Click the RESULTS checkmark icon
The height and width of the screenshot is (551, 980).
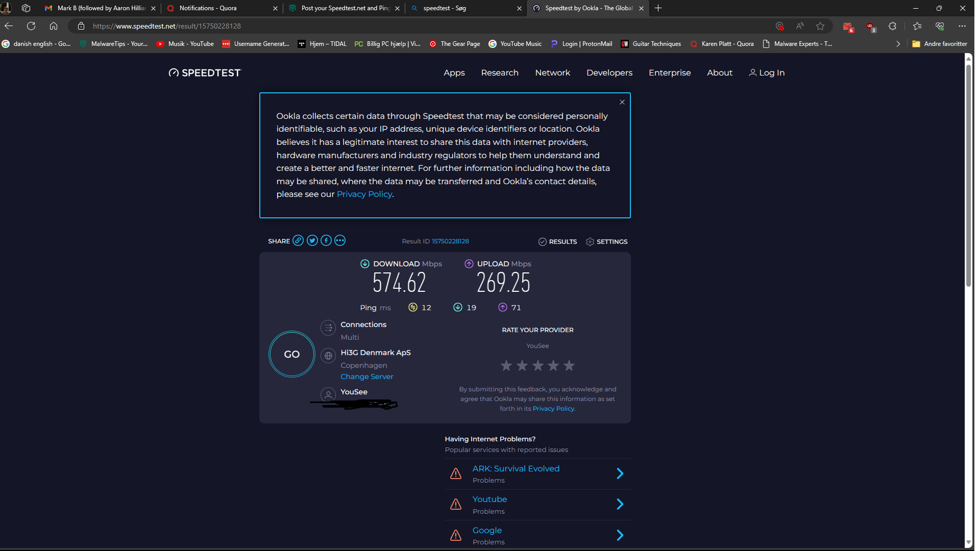[x=543, y=242]
